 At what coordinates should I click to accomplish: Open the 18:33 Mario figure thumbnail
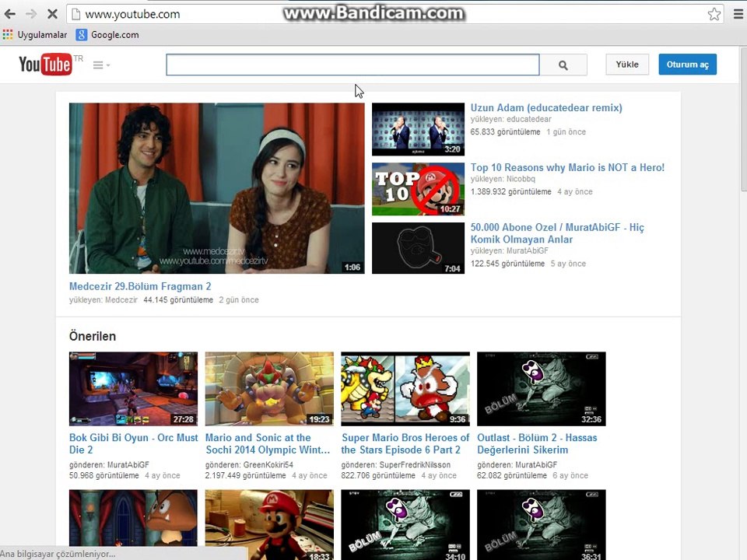tap(269, 523)
